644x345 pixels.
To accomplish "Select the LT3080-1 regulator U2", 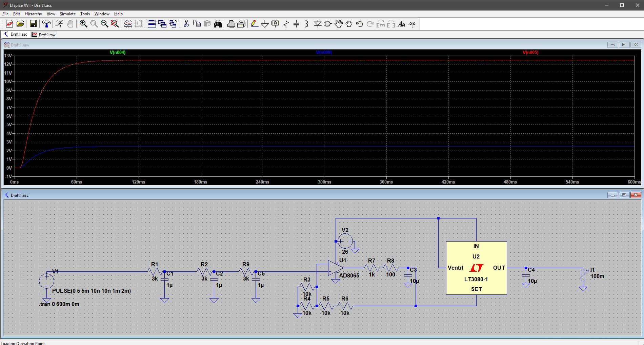I will pos(476,268).
